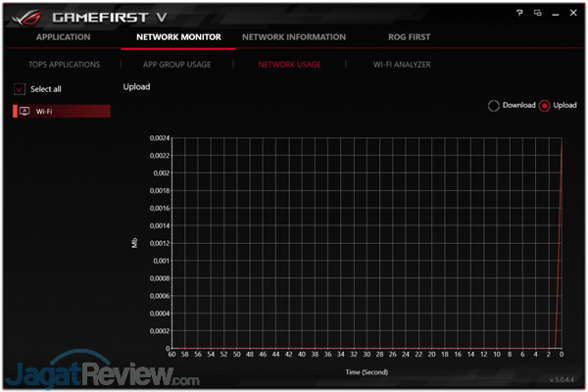Click the Wi-Fi adapter monitor icon
Screen dimensions: 588x392
click(x=24, y=111)
